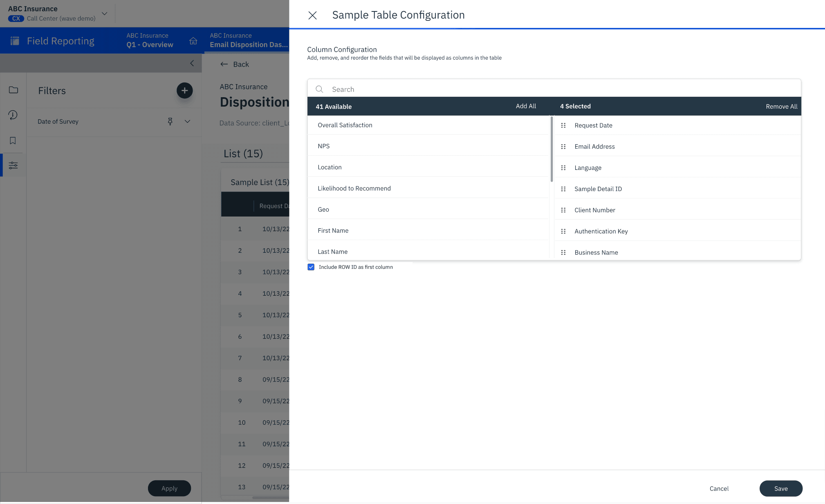The height and width of the screenshot is (504, 825).
Task: Close the Sample Table Configuration panel
Action: coord(312,16)
